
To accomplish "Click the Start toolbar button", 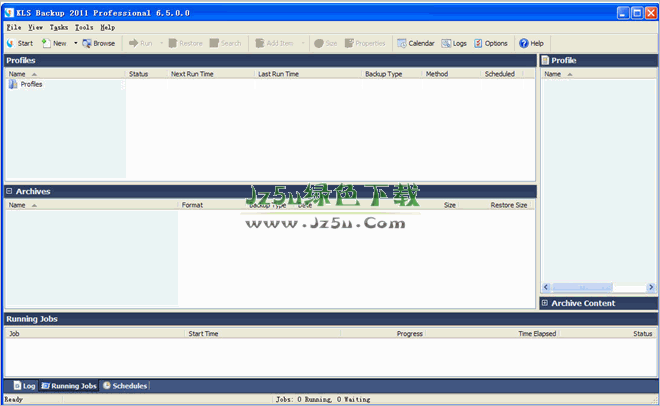I will point(20,43).
